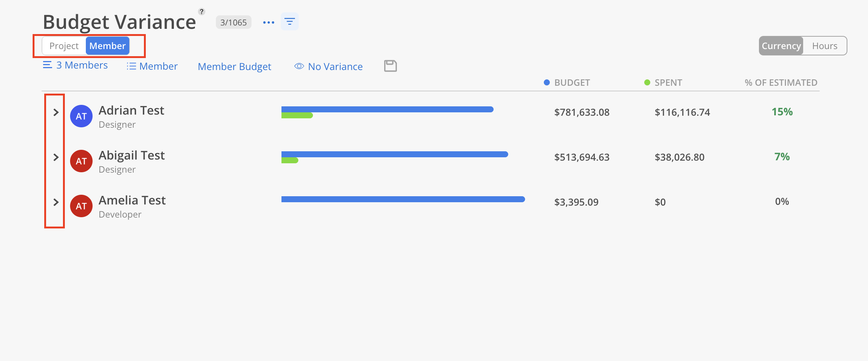The width and height of the screenshot is (868, 361).
Task: Open the 3 Members filter
Action: (x=75, y=65)
